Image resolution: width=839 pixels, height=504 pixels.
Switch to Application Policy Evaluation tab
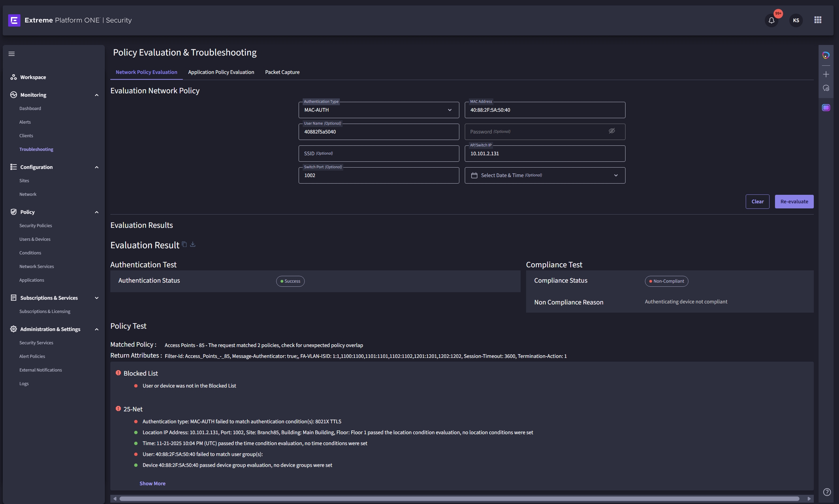pos(221,72)
